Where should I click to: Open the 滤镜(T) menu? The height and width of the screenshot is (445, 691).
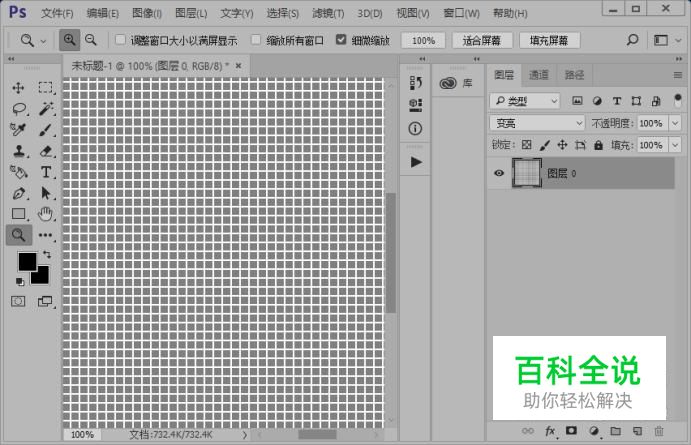328,13
